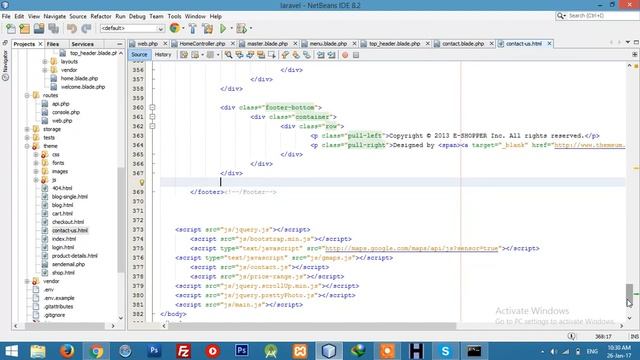The height and width of the screenshot is (360, 640).
Task: Expand the storage folder node
Action: pos(27,129)
